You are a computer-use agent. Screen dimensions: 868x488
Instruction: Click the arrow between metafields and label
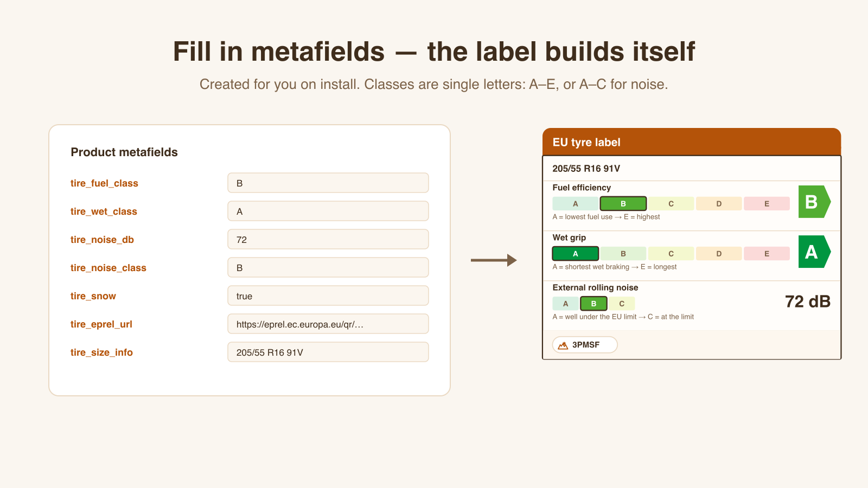point(494,260)
